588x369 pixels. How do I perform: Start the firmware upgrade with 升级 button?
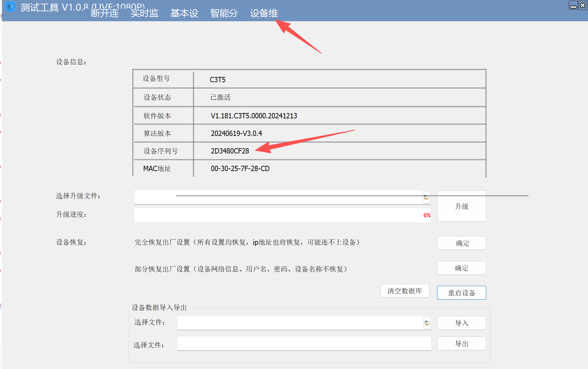[462, 206]
